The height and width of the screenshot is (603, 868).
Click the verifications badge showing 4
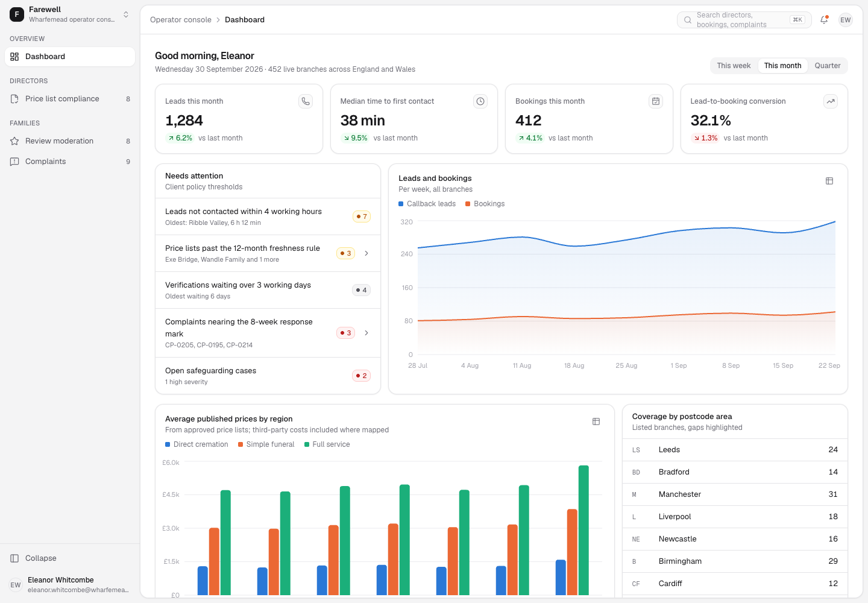click(361, 290)
